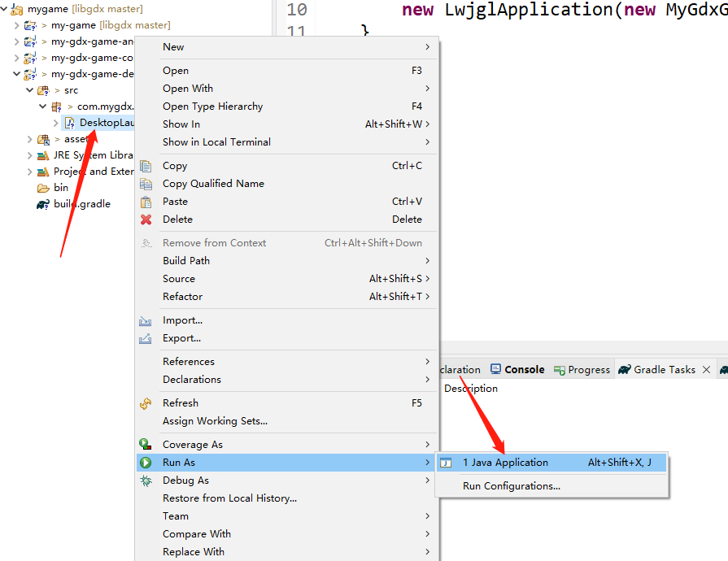
Task: Choose Show In menu entry
Action: coord(286,124)
